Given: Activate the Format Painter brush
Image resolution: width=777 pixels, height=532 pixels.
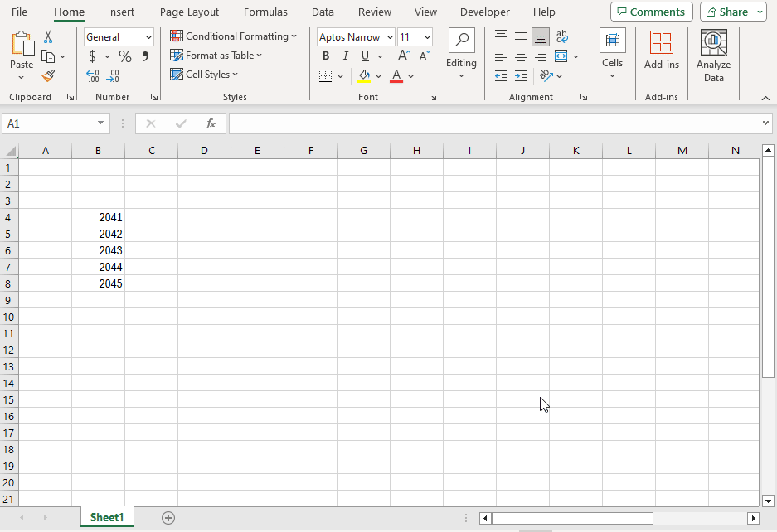Looking at the screenshot, I should (48, 75).
